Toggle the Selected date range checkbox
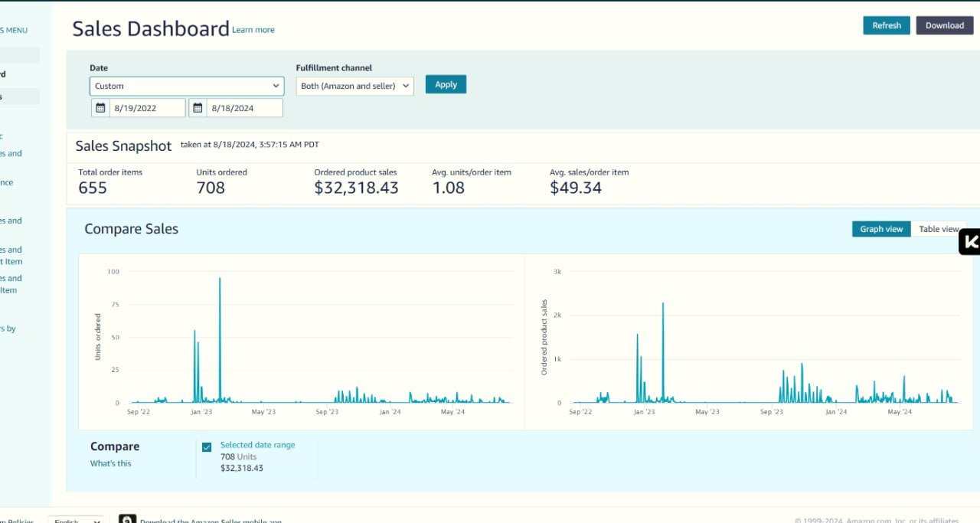980x523 pixels. [207, 447]
